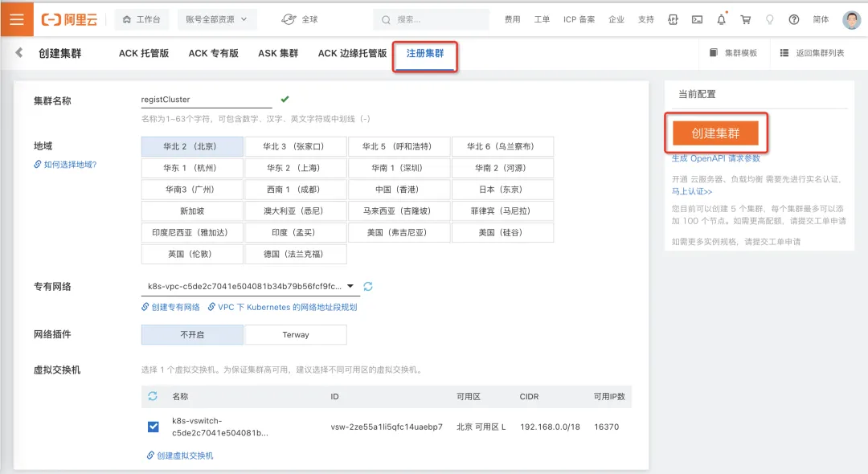Open the 马上认证>> link
The height and width of the screenshot is (474, 868).
point(691,191)
